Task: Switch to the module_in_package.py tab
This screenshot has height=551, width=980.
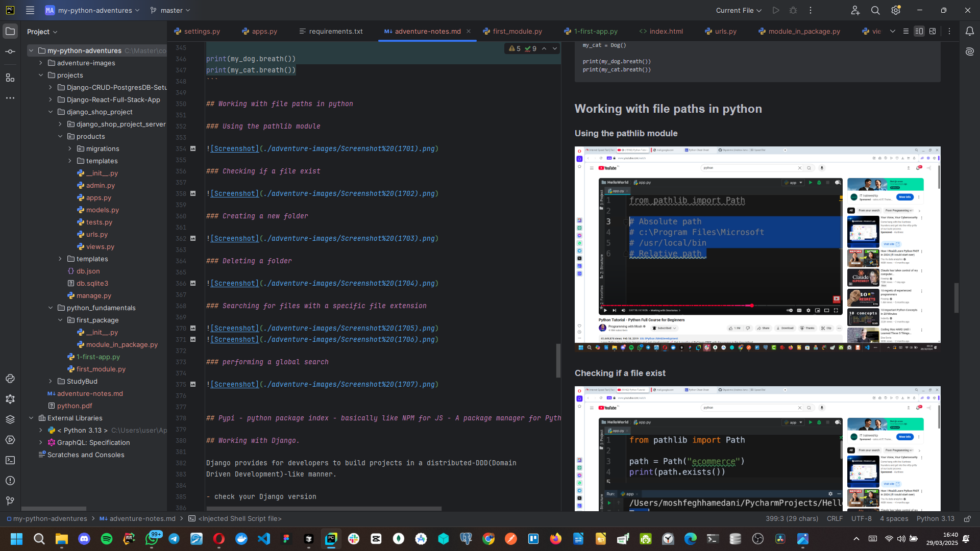Action: tap(799, 31)
